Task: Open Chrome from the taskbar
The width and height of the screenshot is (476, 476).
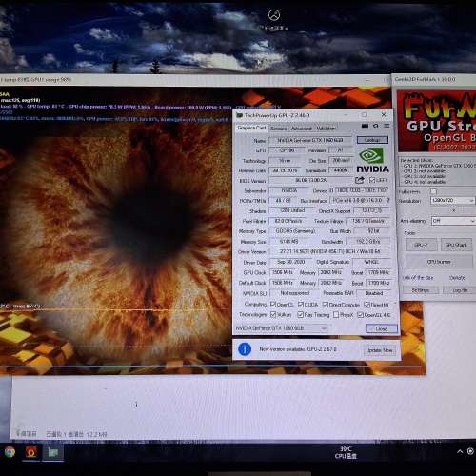Action: coord(10,452)
